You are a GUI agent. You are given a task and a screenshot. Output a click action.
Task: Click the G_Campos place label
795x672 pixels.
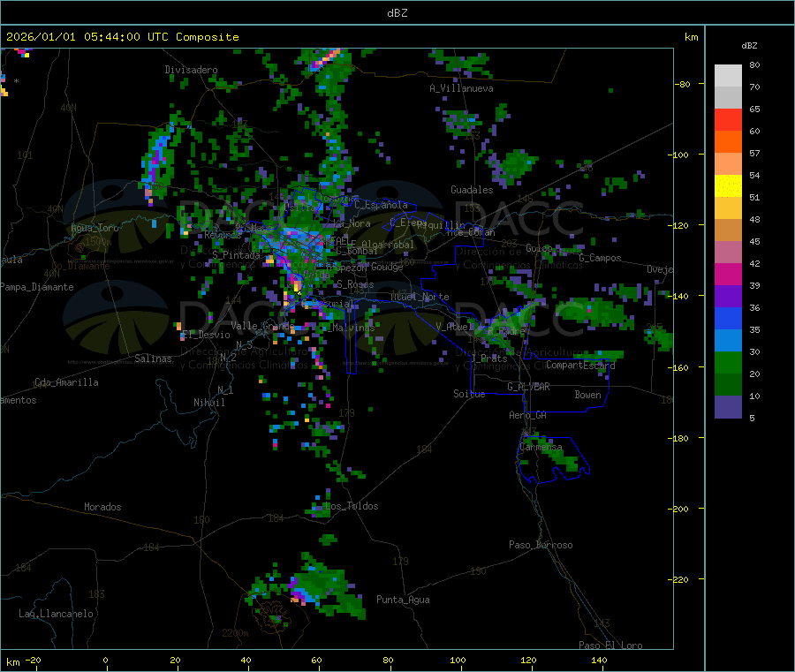601,258
